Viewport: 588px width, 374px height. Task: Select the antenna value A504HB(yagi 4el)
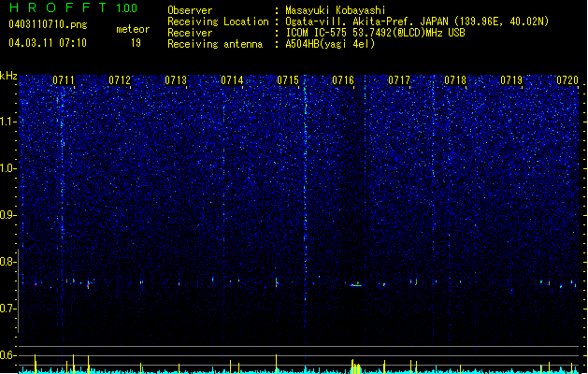pyautogui.click(x=330, y=44)
